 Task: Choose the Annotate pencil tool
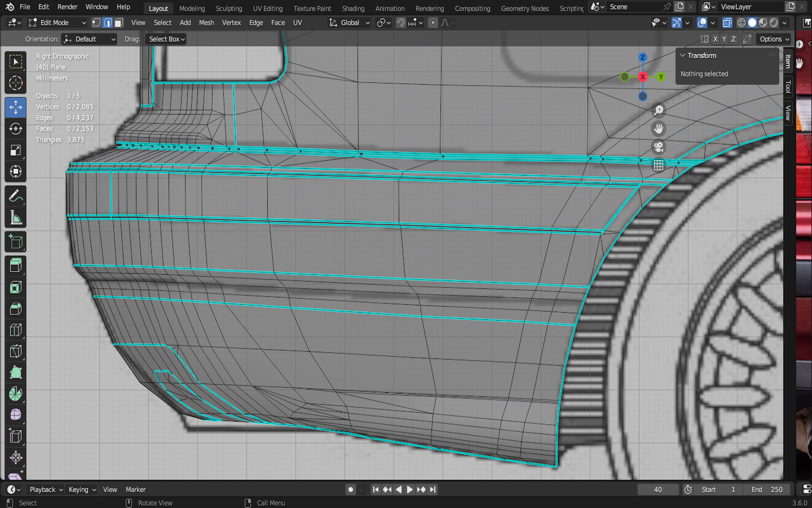click(16, 196)
